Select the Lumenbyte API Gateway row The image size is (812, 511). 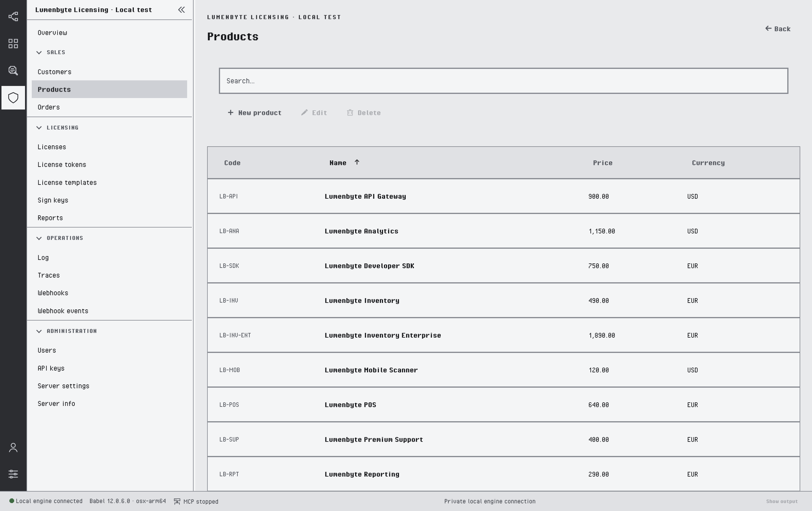503,196
